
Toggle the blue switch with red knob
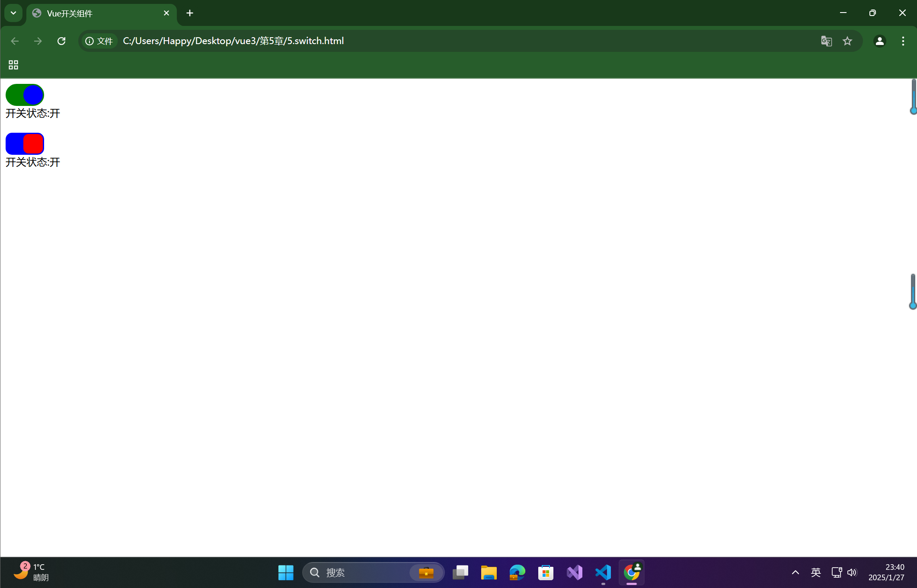25,144
